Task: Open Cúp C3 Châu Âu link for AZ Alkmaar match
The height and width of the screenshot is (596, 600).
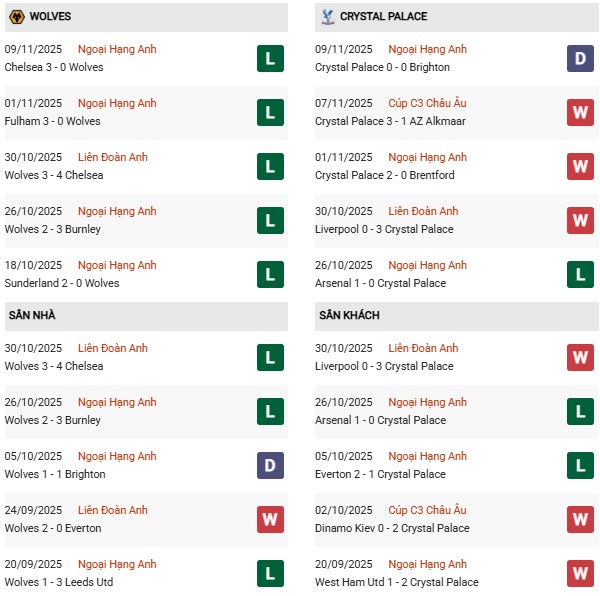Action: [427, 103]
